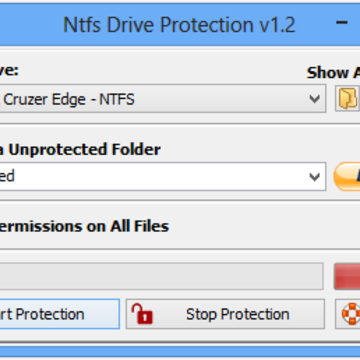Click the Stop Protection button

coord(225,314)
